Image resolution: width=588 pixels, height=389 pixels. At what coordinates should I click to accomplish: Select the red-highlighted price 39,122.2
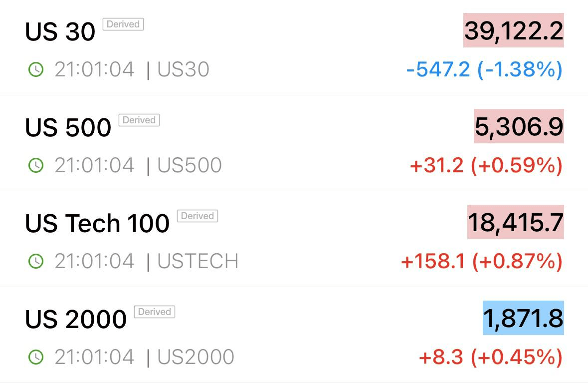click(x=514, y=30)
